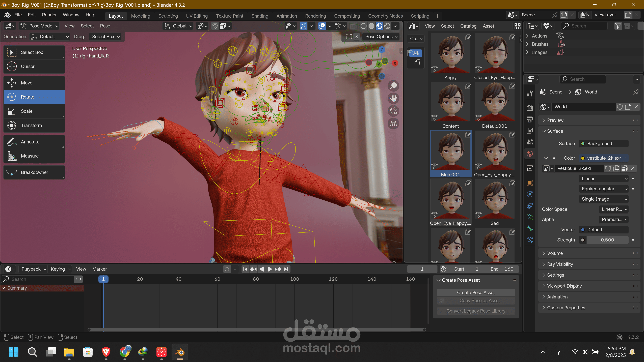Toggle X-ray display button
The height and width of the screenshot is (362, 644).
point(353,26)
